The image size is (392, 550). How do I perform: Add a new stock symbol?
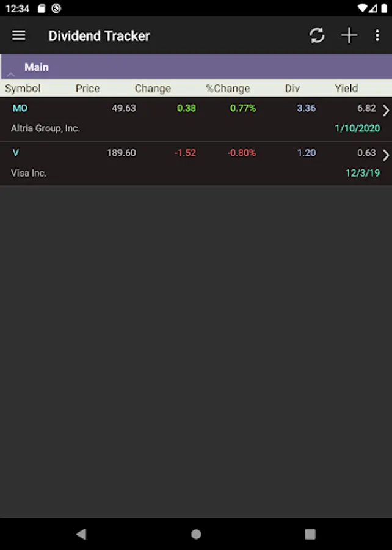tap(349, 35)
